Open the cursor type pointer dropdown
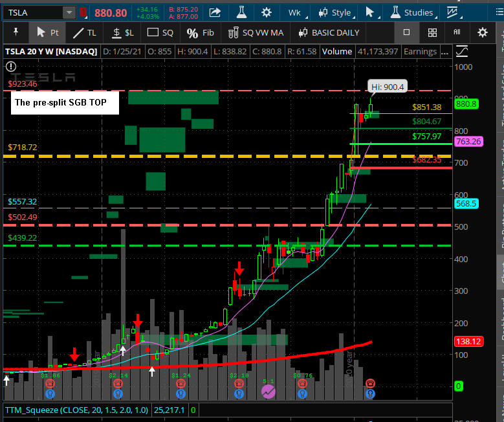 372,12
